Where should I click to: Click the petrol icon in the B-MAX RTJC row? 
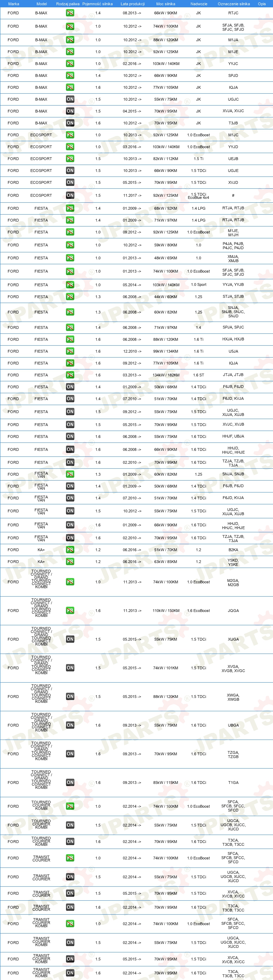70,13
